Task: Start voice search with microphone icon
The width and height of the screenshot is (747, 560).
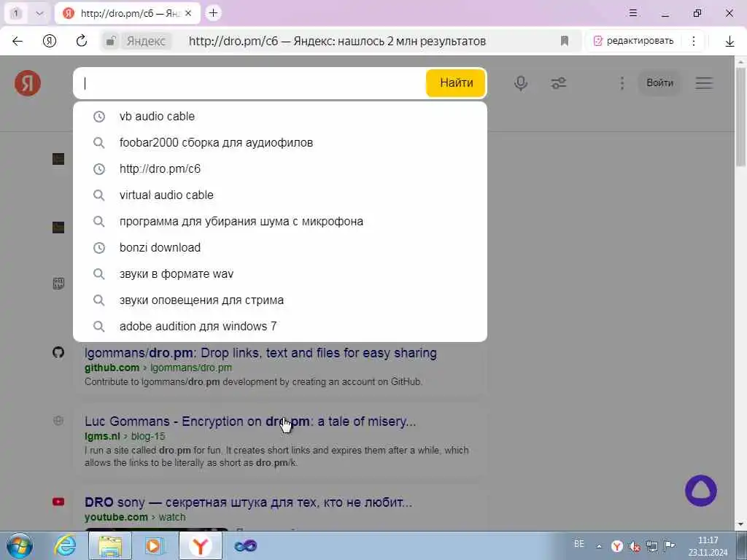Action: 521,83
